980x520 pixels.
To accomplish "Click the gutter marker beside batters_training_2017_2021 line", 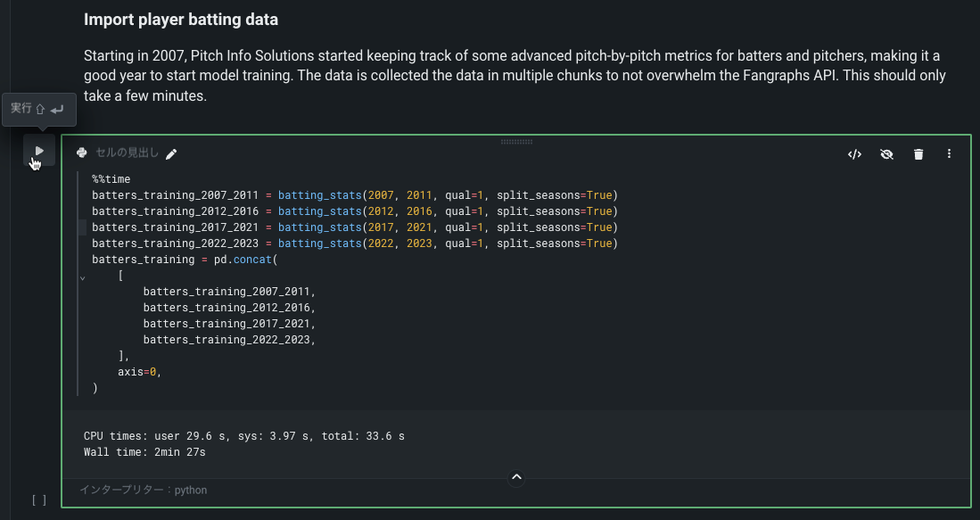I will point(82,227).
